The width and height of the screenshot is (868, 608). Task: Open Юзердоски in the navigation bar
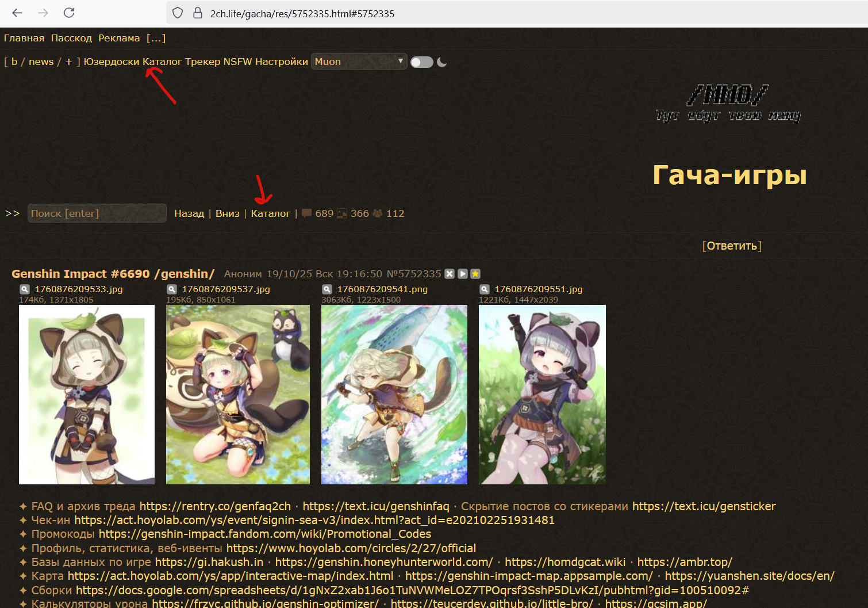pyautogui.click(x=112, y=62)
